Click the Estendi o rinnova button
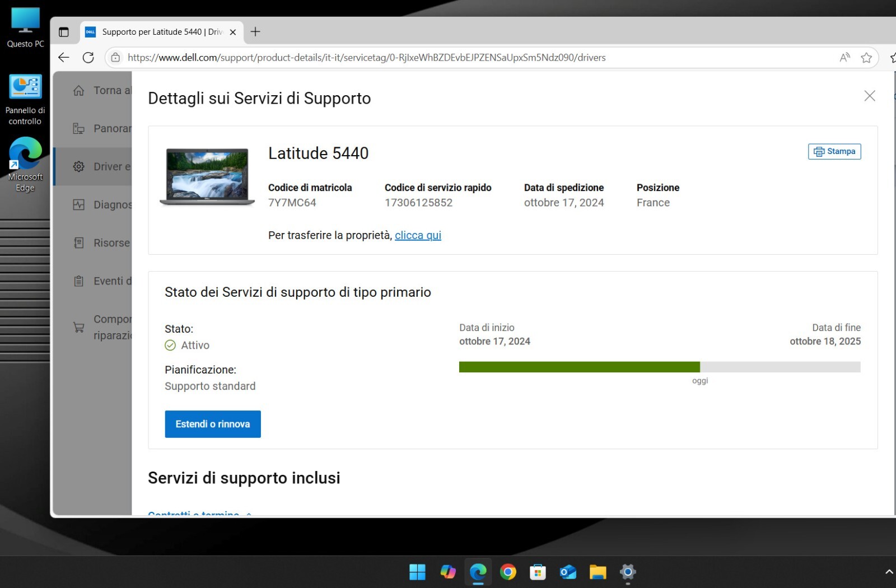This screenshot has width=896, height=588. (213, 424)
